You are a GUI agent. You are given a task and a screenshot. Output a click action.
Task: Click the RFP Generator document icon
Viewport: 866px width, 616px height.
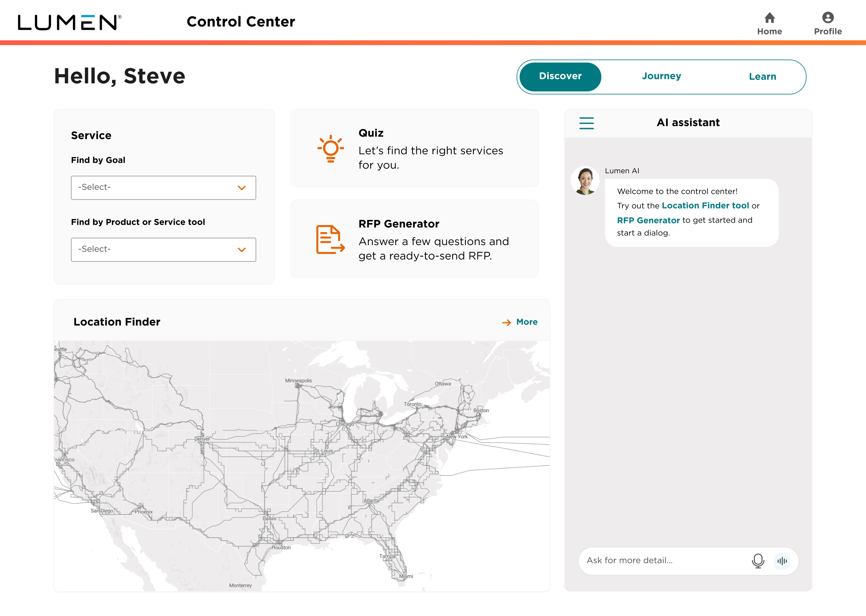pos(330,239)
